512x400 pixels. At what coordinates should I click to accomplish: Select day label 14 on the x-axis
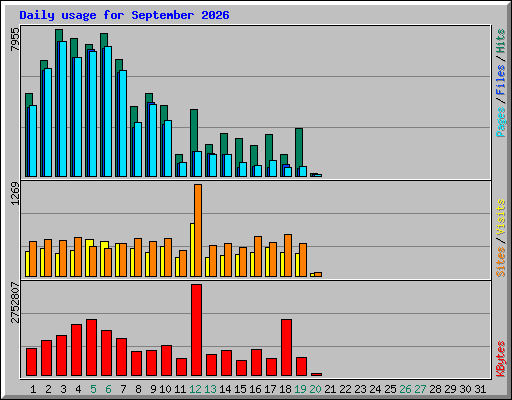click(x=225, y=389)
